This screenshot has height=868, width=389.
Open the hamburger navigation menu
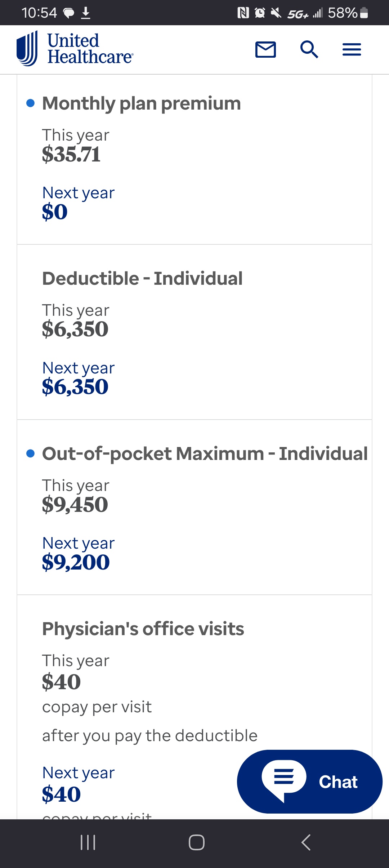(x=352, y=49)
